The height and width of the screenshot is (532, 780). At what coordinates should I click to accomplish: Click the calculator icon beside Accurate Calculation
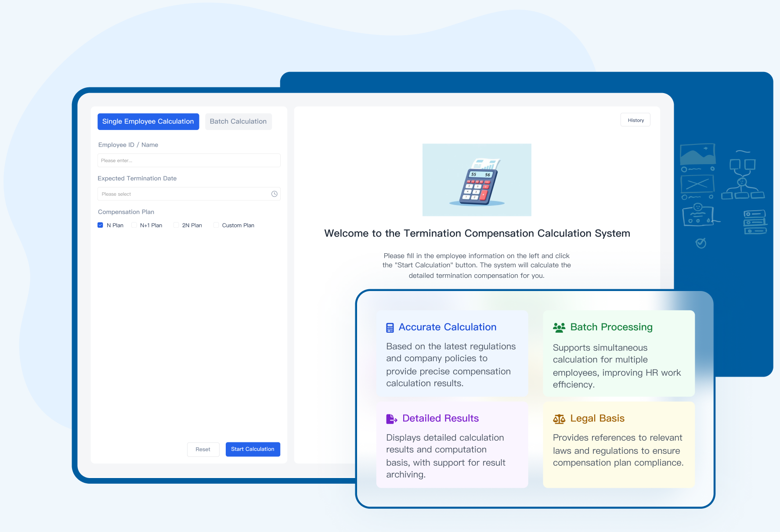390,327
